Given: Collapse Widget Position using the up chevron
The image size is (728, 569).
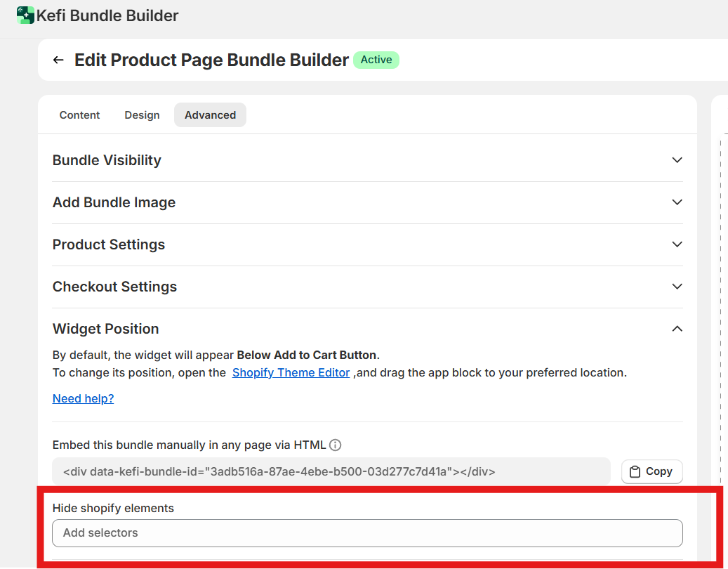Looking at the screenshot, I should pos(677,329).
